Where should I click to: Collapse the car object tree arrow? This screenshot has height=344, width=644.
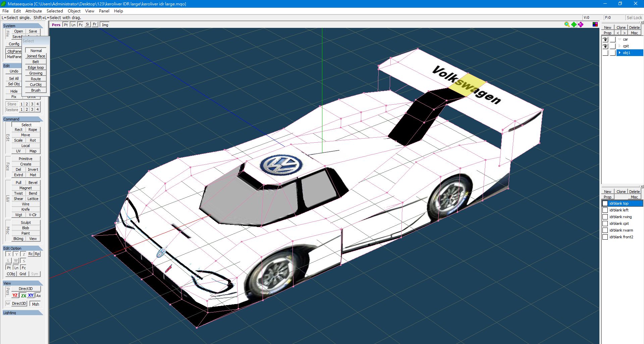coord(620,39)
